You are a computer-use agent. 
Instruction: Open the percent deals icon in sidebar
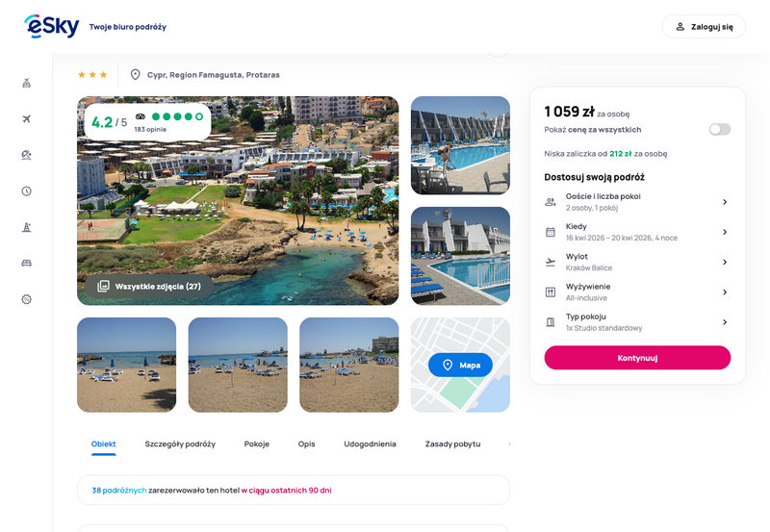pos(27,299)
